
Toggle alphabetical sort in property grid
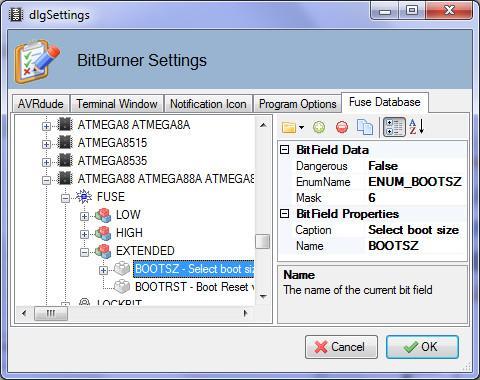[x=417, y=127]
